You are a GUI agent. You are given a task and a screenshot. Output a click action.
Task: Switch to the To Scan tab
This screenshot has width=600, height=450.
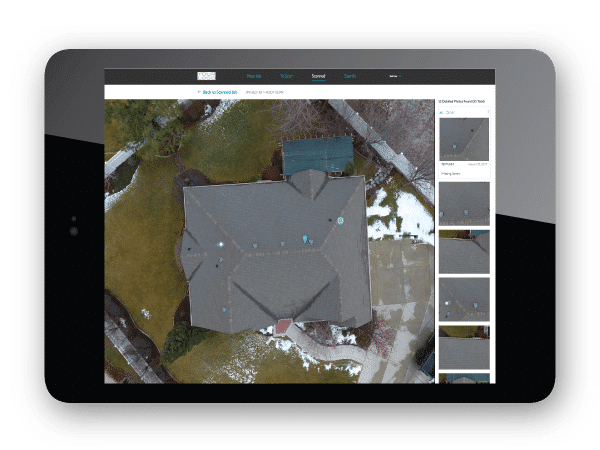pyautogui.click(x=286, y=76)
